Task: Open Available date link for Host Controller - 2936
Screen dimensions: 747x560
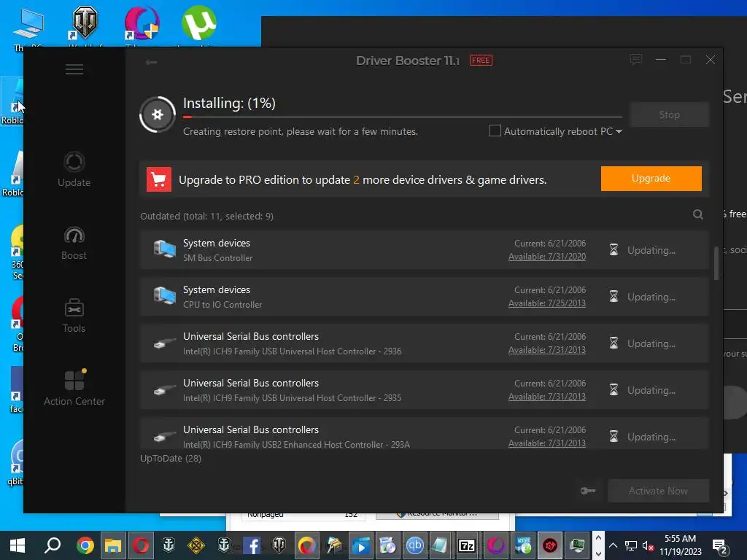Action: [547, 350]
